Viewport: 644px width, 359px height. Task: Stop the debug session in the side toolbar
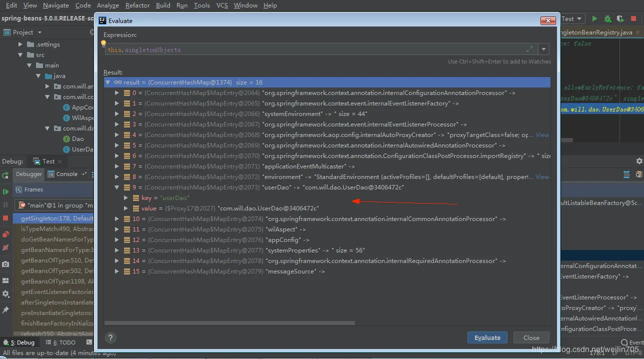5,218
